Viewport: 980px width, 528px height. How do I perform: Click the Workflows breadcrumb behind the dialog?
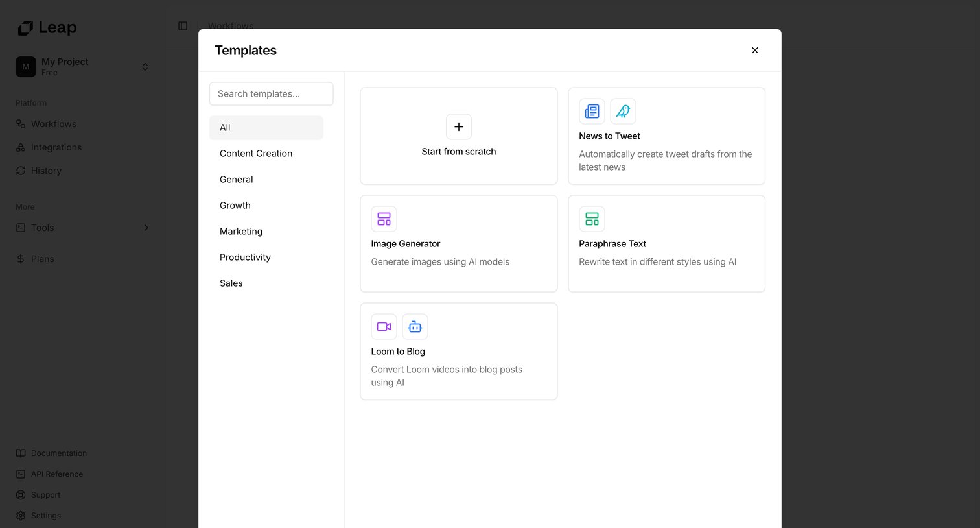point(231,25)
